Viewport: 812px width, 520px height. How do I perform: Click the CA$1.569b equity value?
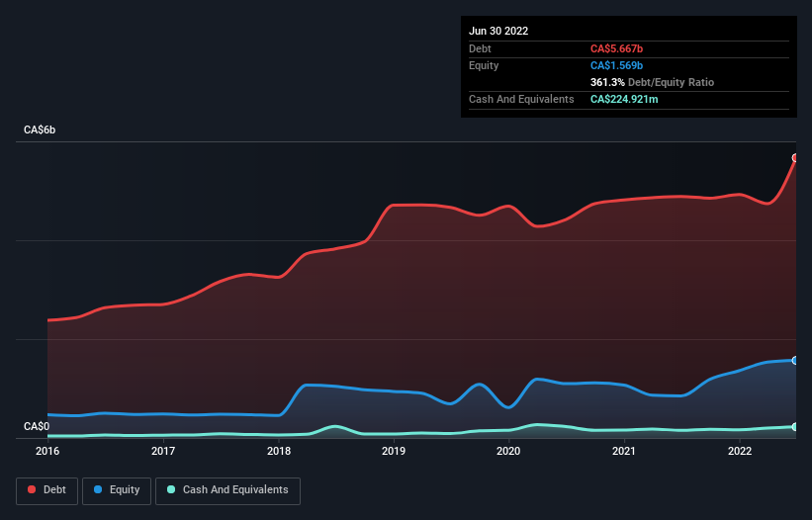[616, 65]
